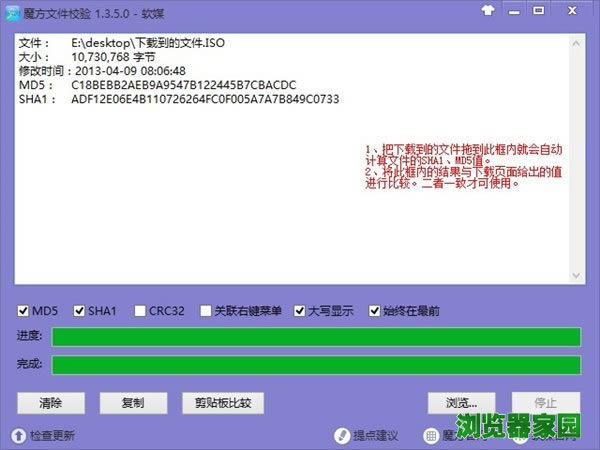Screen dimensions: 600x450
Task: Enable 关联右键菜单 checkbox
Action: tap(205, 311)
